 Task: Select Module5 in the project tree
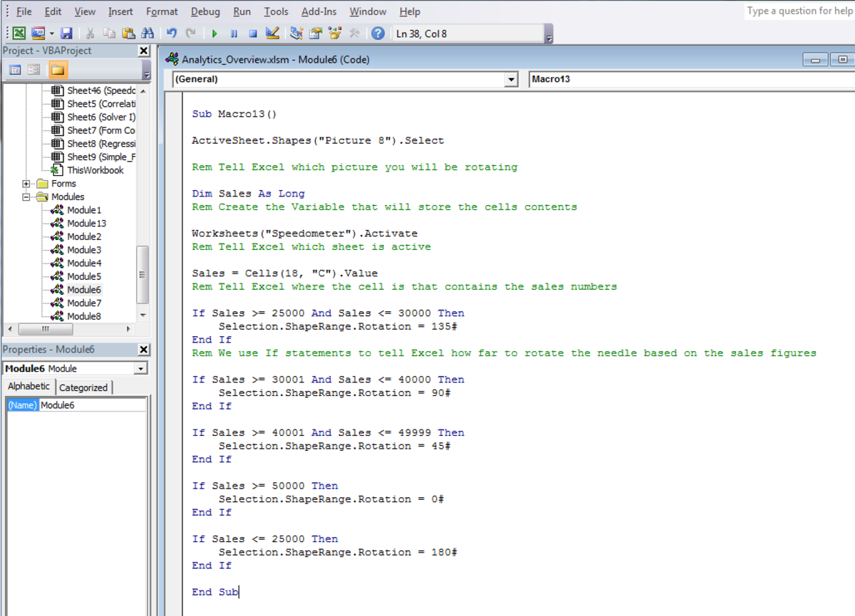(x=84, y=276)
